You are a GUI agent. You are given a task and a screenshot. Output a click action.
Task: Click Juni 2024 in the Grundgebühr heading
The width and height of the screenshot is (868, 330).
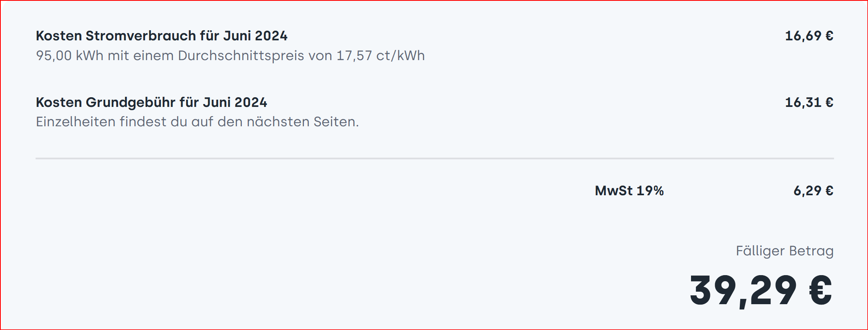point(235,102)
